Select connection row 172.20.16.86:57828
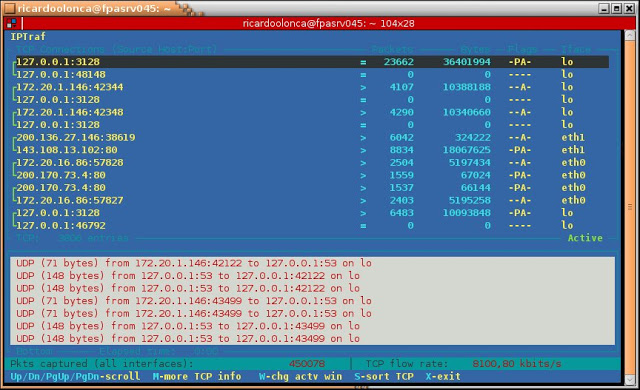 click(x=312, y=163)
